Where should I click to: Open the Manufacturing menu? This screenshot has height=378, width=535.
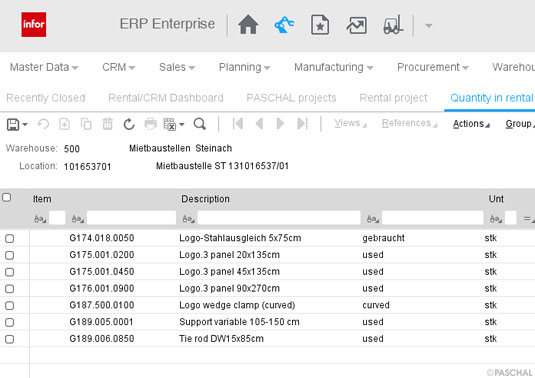click(333, 67)
